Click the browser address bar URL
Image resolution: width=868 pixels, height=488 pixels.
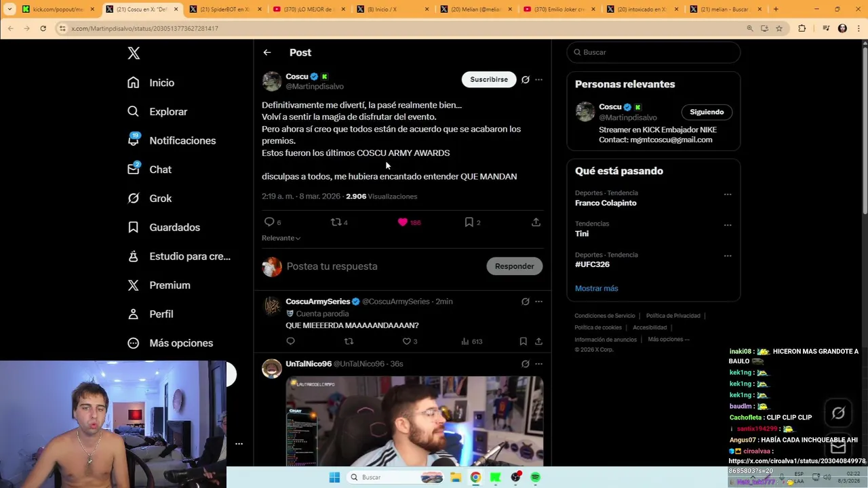[x=144, y=28]
